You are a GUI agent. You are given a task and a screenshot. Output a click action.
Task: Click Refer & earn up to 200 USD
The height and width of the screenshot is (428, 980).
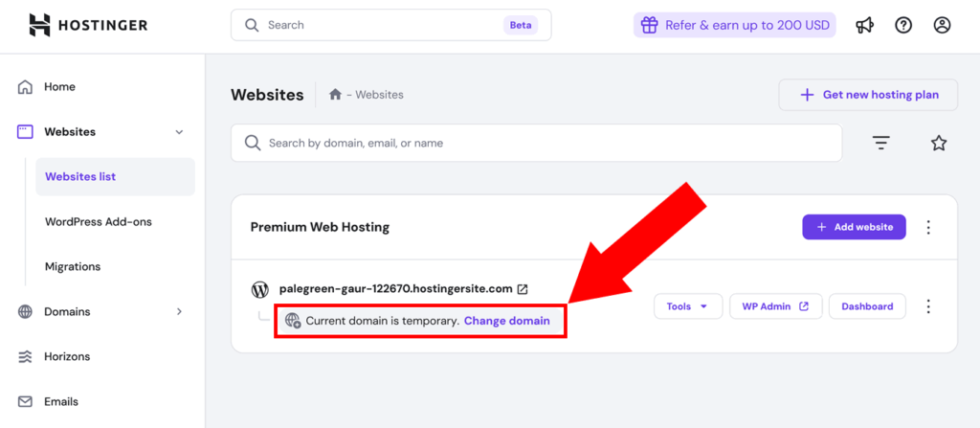pyautogui.click(x=734, y=25)
